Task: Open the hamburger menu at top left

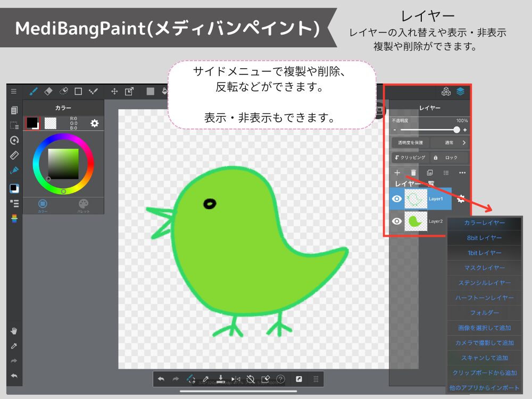Action: pos(14,92)
